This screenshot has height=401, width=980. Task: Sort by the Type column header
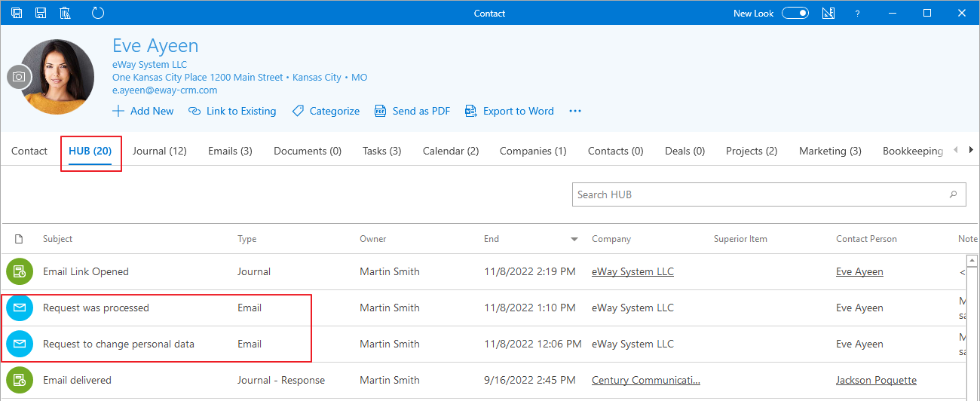[x=247, y=239]
